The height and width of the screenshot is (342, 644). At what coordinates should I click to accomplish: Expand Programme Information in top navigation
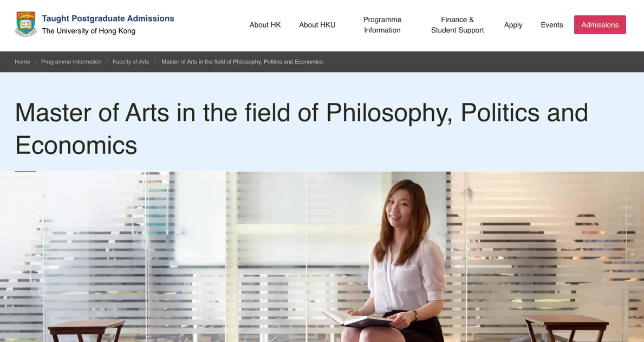click(x=382, y=25)
